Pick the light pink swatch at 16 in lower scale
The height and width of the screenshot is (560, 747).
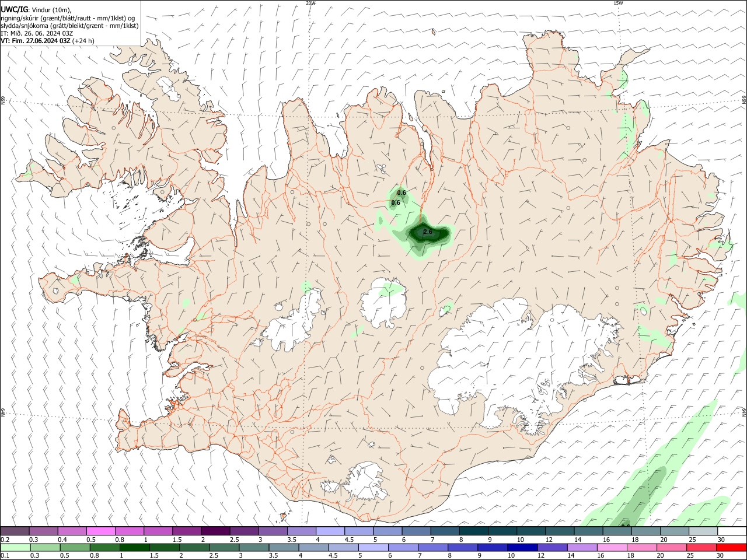pos(611,547)
